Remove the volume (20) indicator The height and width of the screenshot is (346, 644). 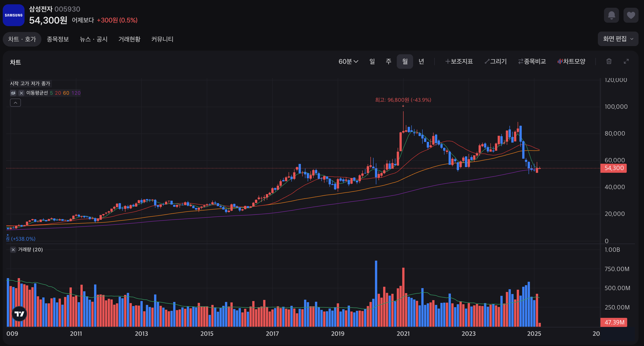(x=13, y=250)
